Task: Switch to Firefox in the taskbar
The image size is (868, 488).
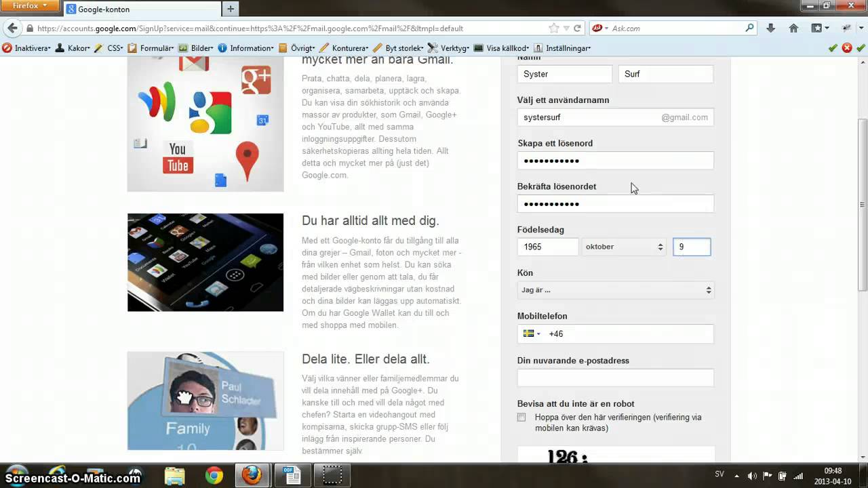Action: (252, 476)
